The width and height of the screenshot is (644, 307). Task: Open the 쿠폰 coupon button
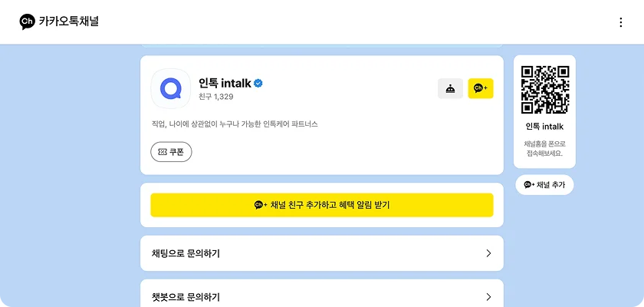[171, 152]
